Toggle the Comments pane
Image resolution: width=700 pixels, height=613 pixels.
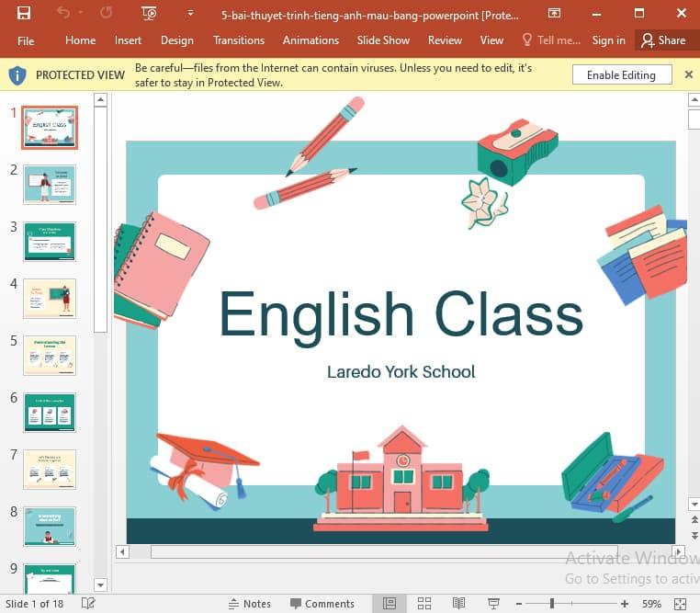click(322, 604)
